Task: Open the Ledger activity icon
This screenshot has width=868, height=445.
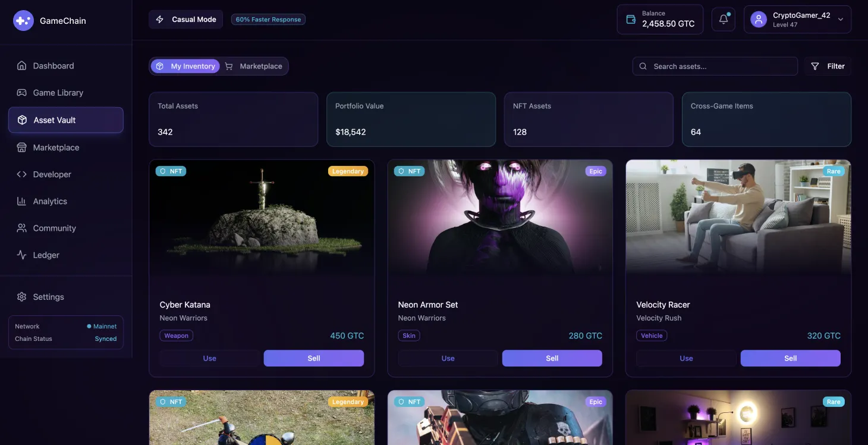Action: tap(21, 255)
